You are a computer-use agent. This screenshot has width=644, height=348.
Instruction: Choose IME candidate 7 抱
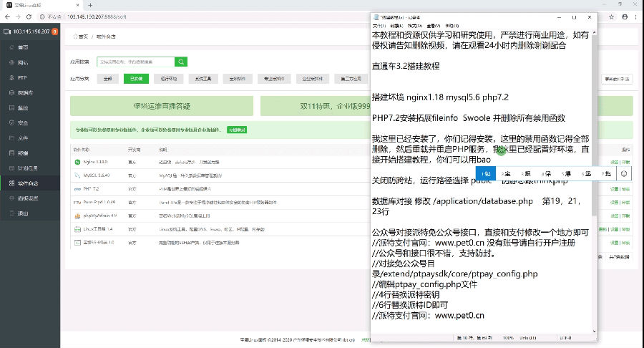coord(606,174)
